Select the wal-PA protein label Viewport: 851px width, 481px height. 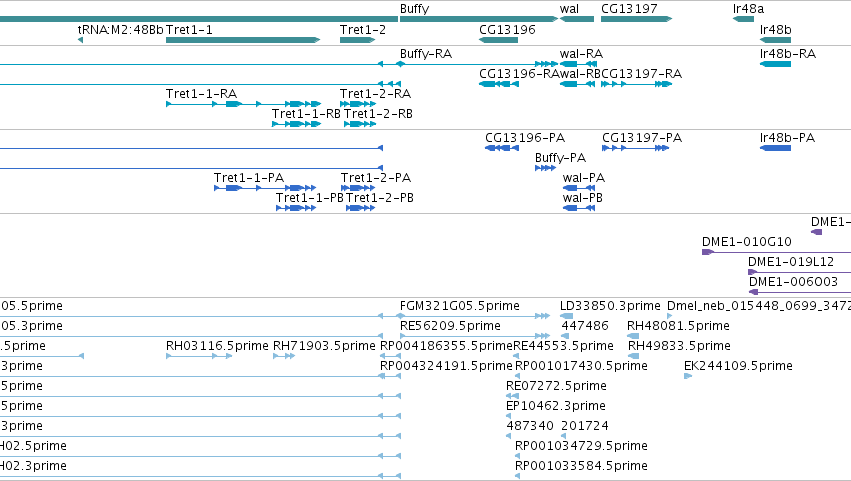pos(584,178)
